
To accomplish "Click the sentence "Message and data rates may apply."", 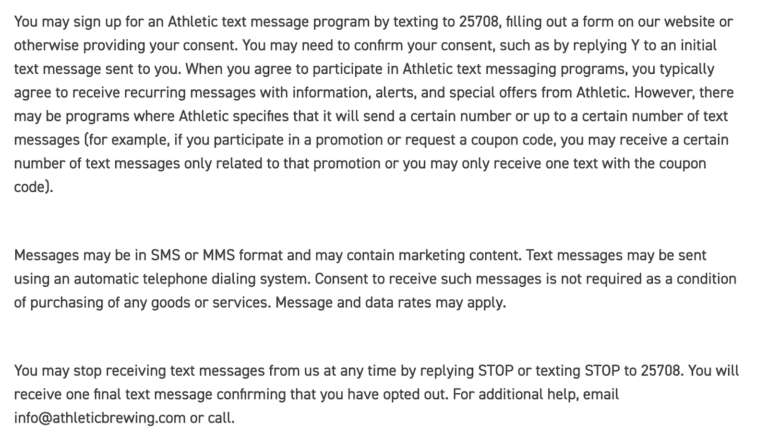I will (x=403, y=301).
